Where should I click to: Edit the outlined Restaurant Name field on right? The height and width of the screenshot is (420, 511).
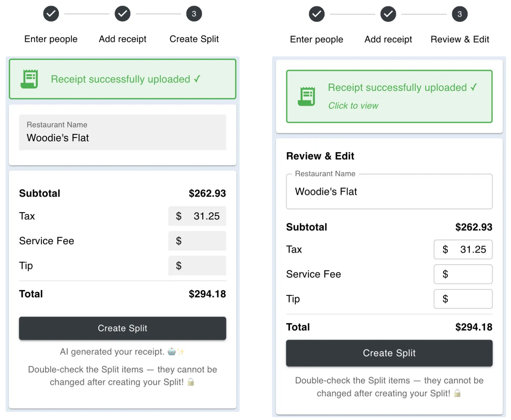(389, 192)
